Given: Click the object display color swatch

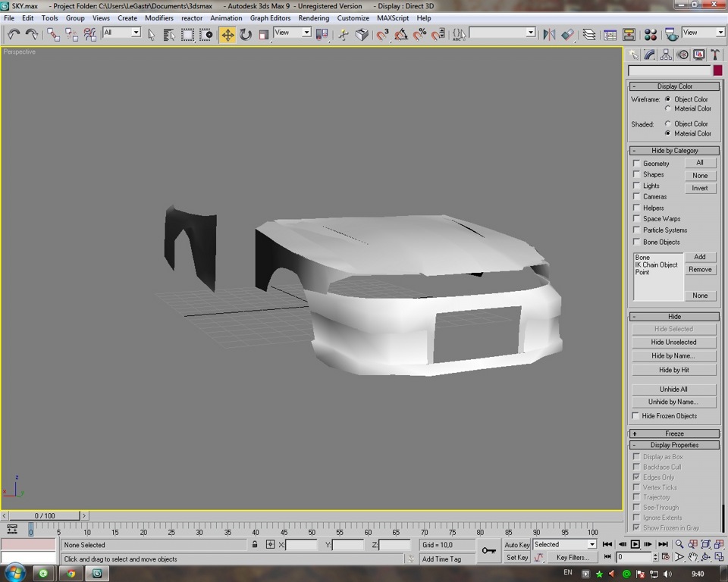Looking at the screenshot, I should (x=717, y=70).
